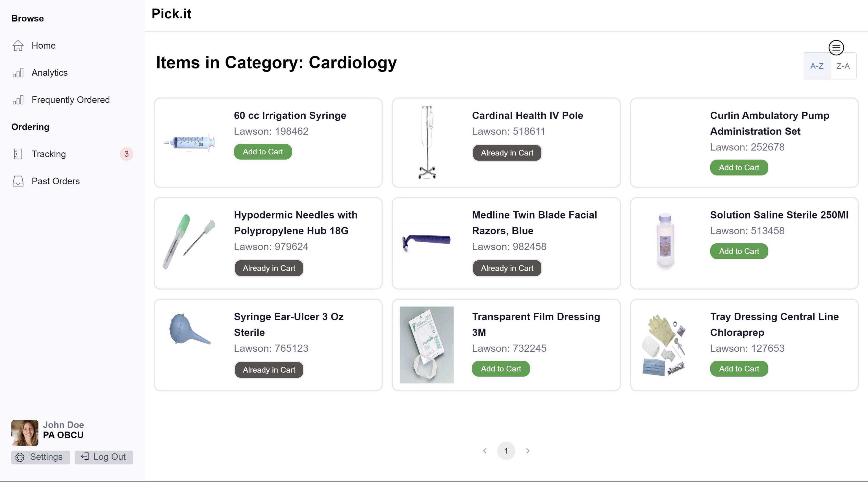The width and height of the screenshot is (868, 482).
Task: Click the Log Out arrow icon
Action: pos(84,456)
